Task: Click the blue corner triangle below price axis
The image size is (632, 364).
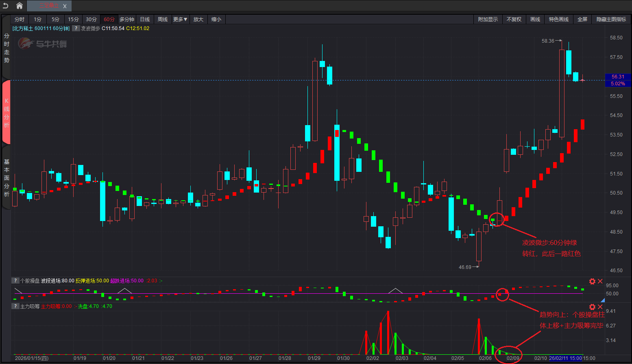Action: [603, 300]
